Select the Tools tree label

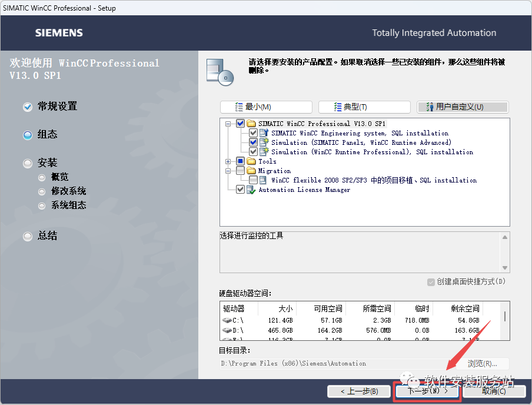(267, 162)
